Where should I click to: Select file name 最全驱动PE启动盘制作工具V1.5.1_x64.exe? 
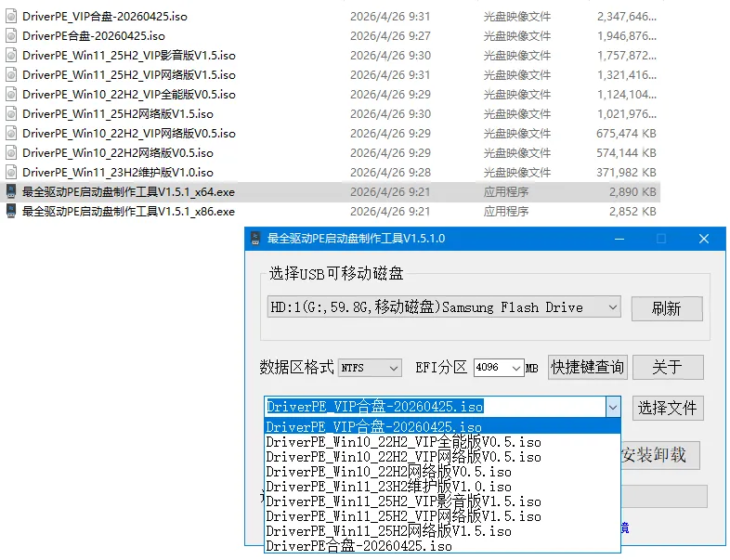click(x=128, y=192)
